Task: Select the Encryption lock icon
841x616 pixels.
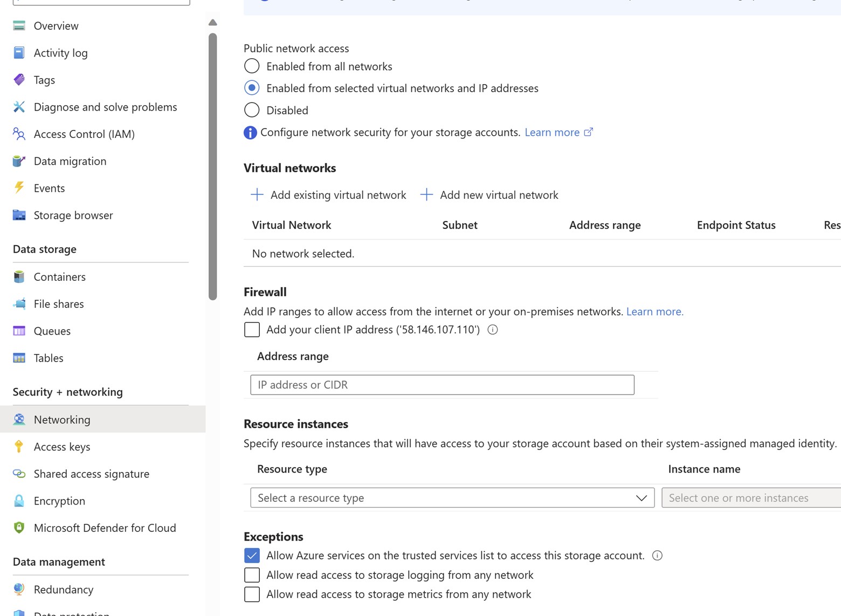Action: pyautogui.click(x=19, y=501)
